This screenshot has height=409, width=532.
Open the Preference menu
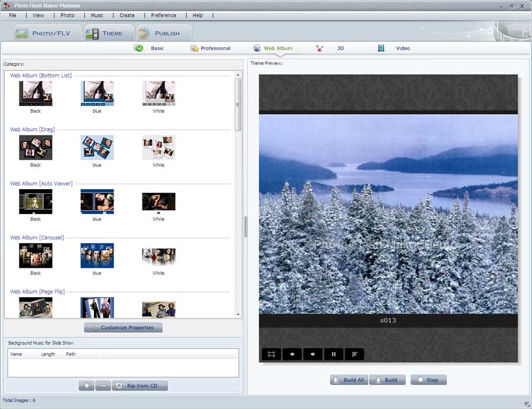(x=164, y=15)
